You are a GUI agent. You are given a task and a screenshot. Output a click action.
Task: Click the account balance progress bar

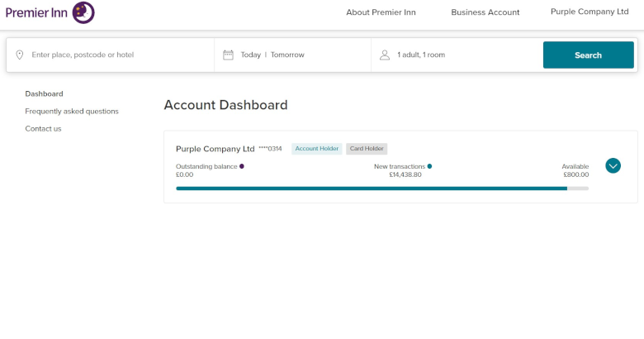(381, 189)
